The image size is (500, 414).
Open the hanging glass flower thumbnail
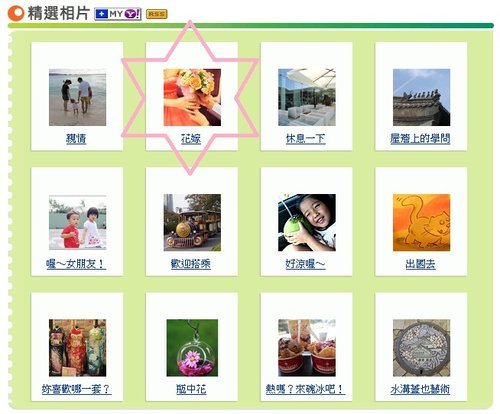click(x=192, y=348)
